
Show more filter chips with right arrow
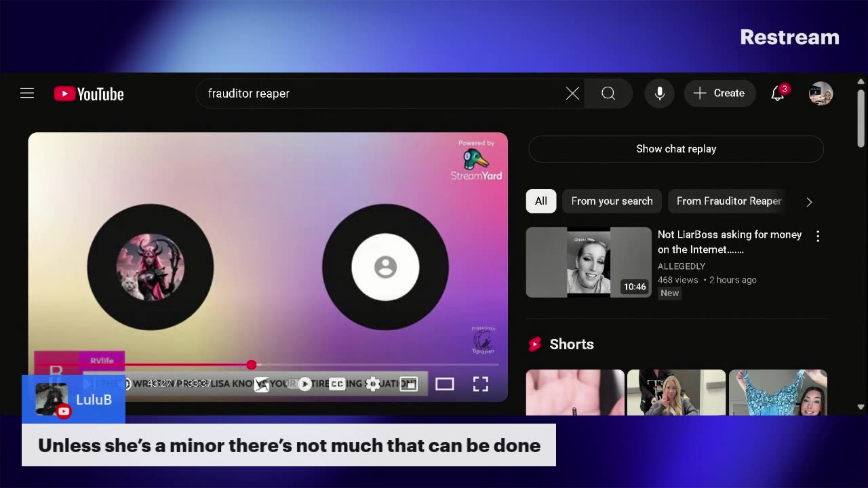point(809,202)
